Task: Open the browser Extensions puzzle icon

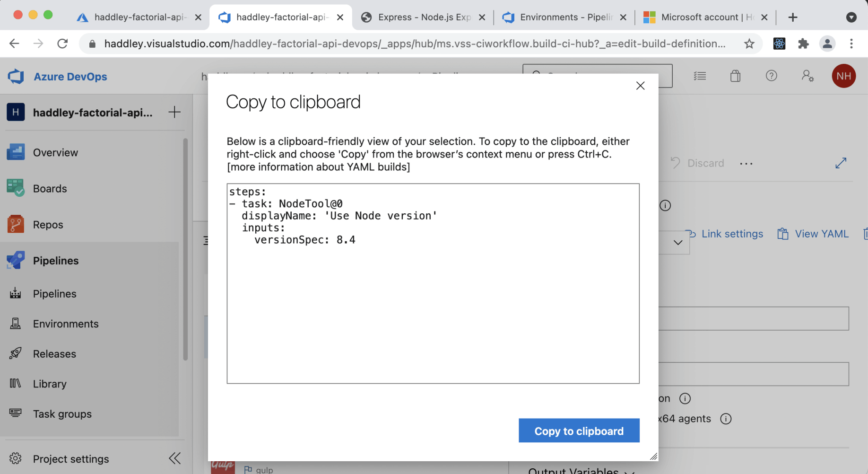Action: [x=803, y=44]
